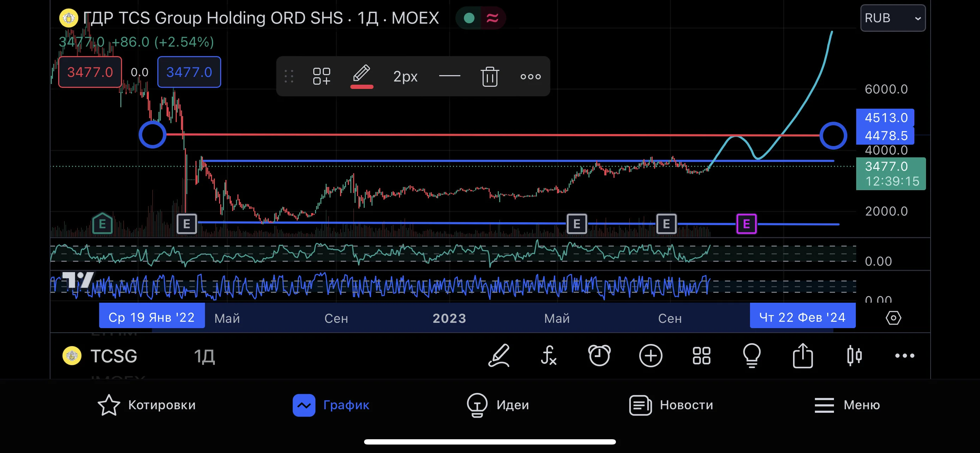Tap the 6000.0 price axis label
Viewport: 980px width, 453px height.
point(886,89)
